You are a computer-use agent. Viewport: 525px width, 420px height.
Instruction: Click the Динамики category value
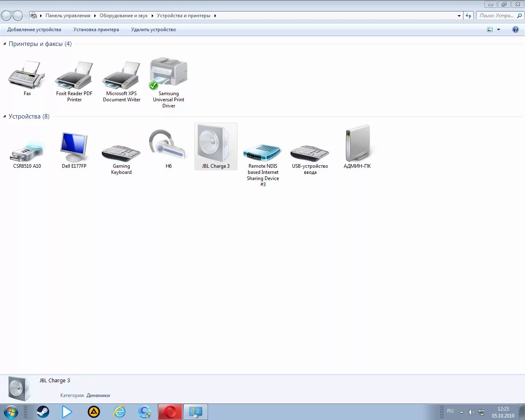[98, 395]
